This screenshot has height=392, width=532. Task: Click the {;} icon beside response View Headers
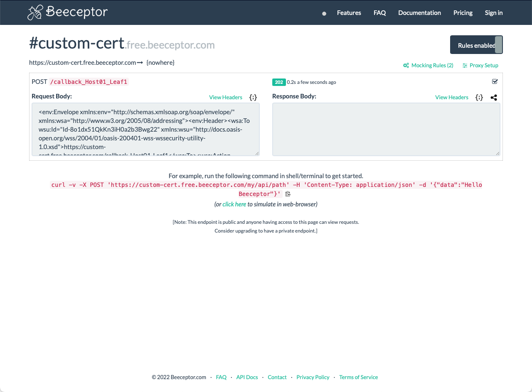coord(479,97)
